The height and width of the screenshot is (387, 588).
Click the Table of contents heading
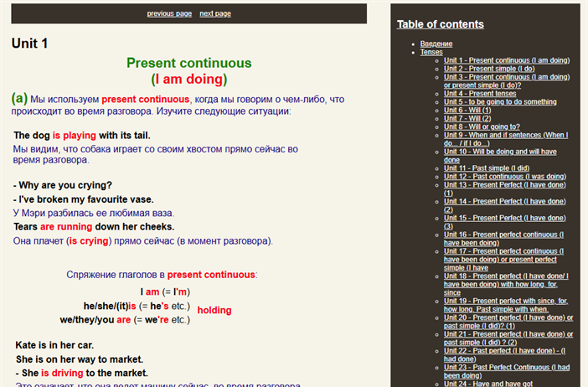(x=441, y=24)
